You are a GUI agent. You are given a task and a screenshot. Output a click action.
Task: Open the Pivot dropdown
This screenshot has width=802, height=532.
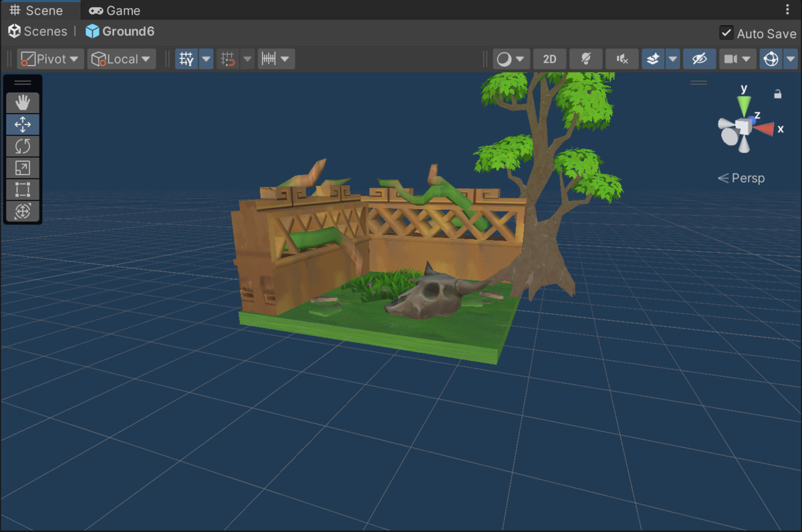point(50,59)
